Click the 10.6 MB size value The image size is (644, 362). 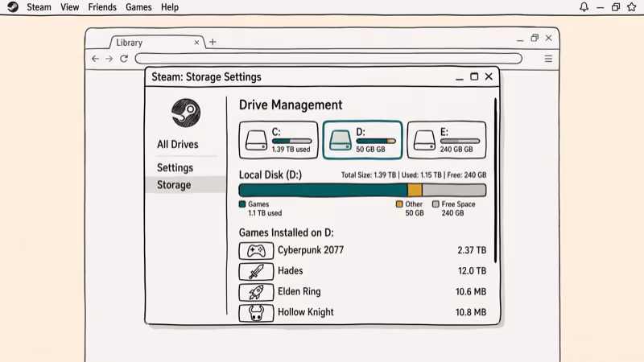[x=471, y=291]
